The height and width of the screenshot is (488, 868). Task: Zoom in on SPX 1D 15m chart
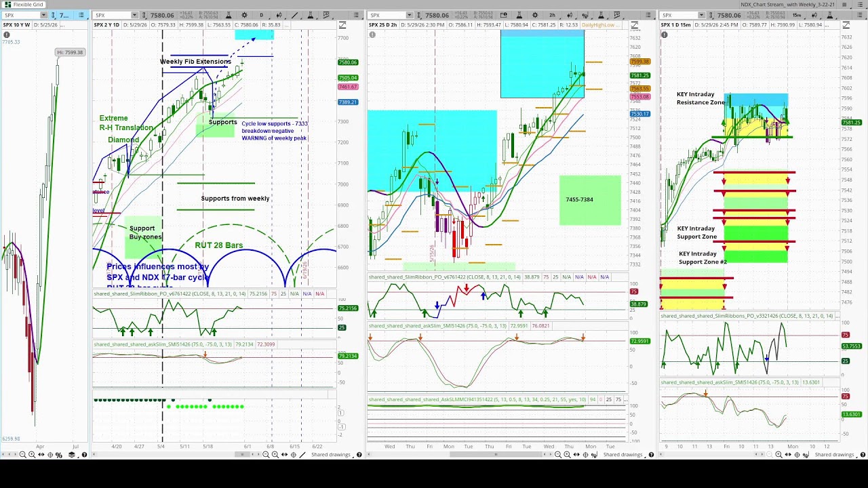(x=778, y=454)
